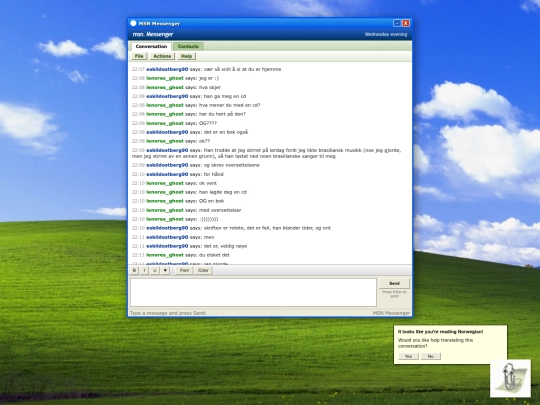The height and width of the screenshot is (405, 540).
Task: Open the File menu
Action: [x=139, y=56]
